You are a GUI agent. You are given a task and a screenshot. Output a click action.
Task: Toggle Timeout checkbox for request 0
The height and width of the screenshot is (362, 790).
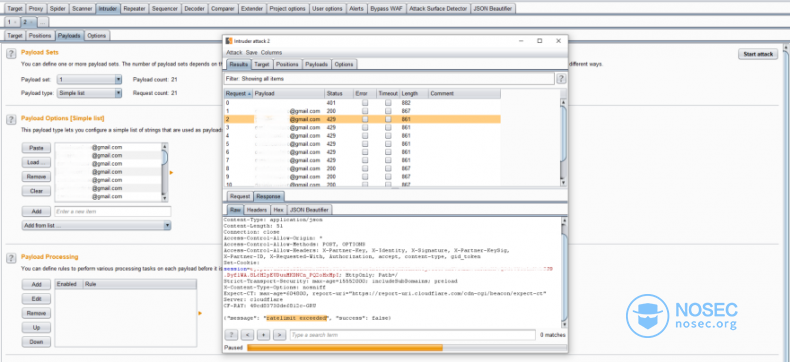coord(388,103)
